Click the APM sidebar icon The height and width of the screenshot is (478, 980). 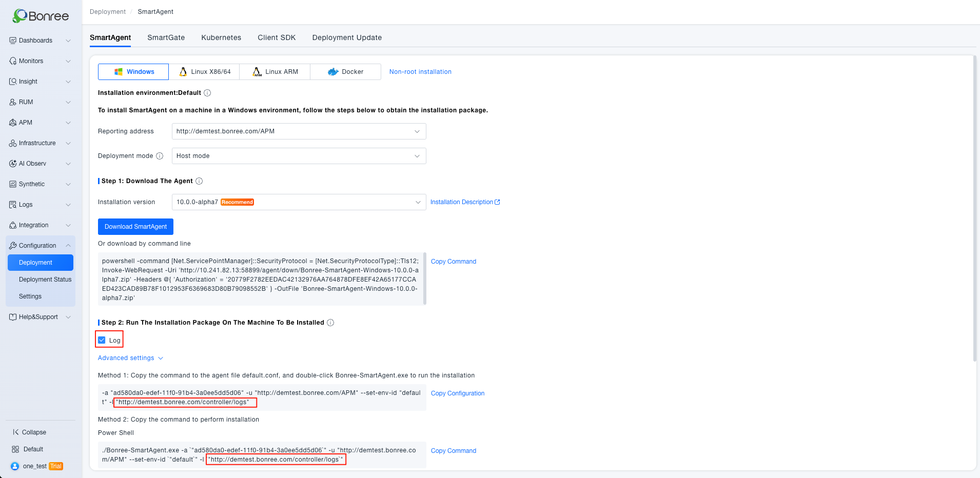point(13,123)
